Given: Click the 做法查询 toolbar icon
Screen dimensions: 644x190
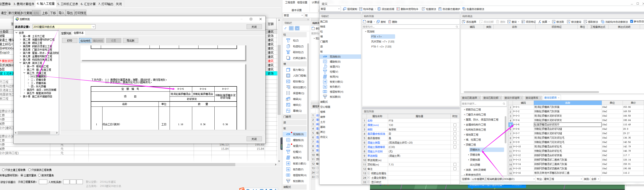Looking at the screenshot, I should click(x=568, y=22).
